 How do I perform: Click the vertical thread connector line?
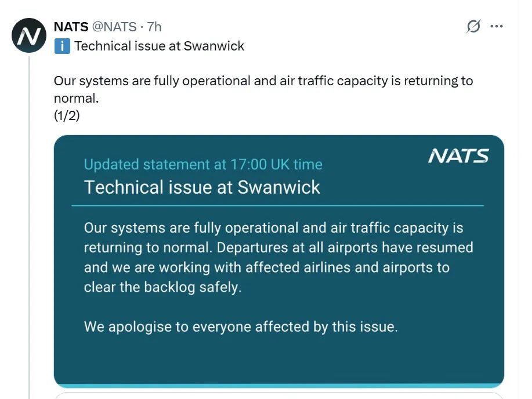click(x=30, y=227)
